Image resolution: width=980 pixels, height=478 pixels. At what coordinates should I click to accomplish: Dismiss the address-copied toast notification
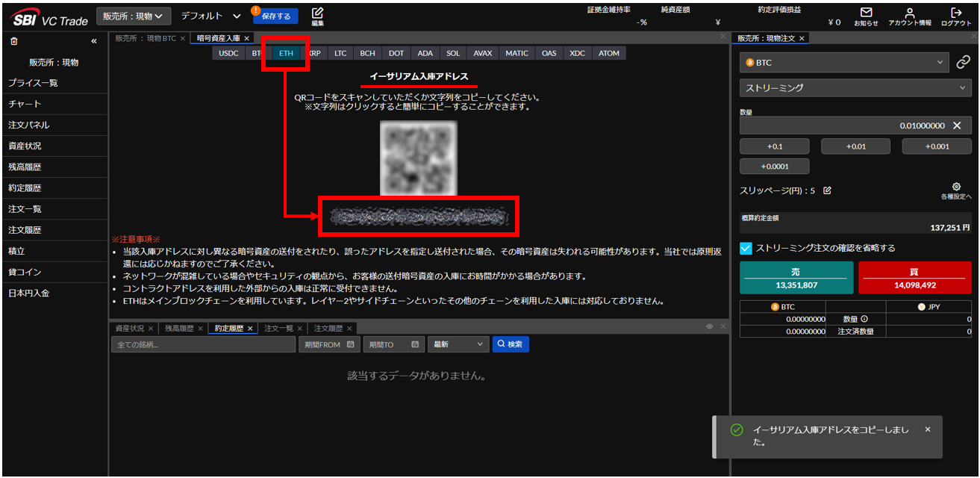928,429
